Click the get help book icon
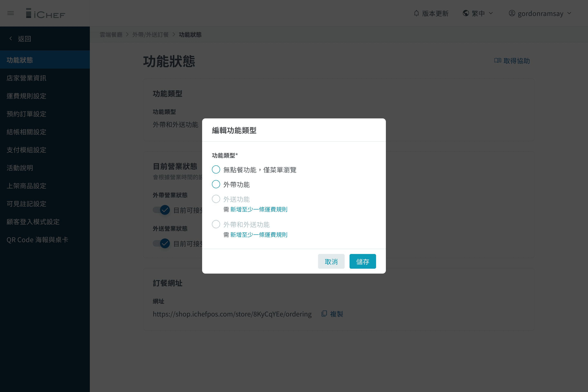The image size is (588, 392). [498, 60]
